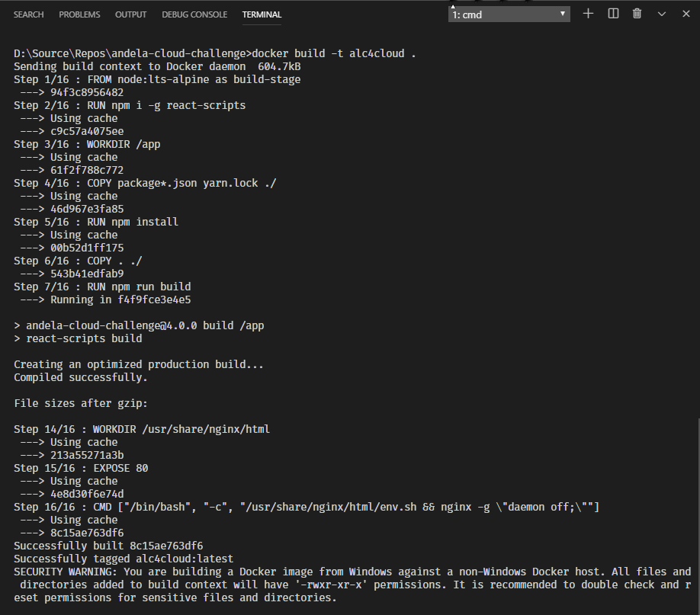Click 'Successfully tagged alc4cloud:latest' line
700x615 pixels.
pos(124,559)
